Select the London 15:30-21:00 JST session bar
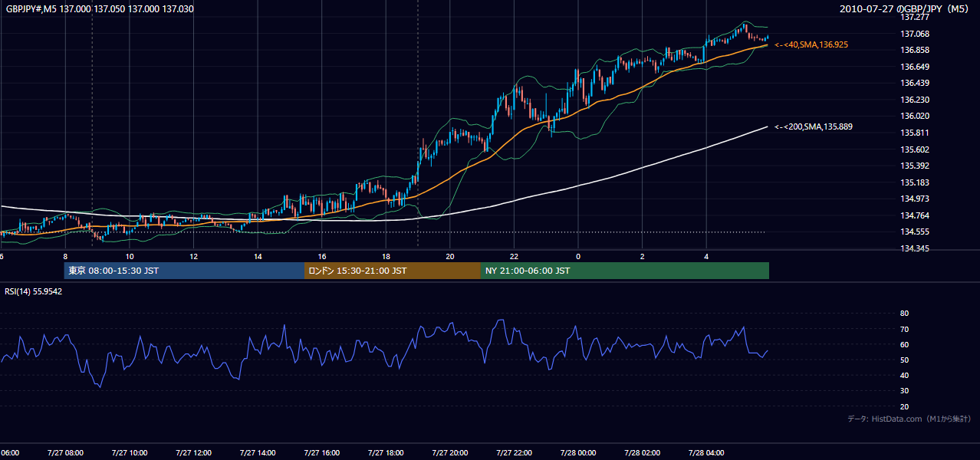This screenshot has height=460, width=980. point(393,271)
